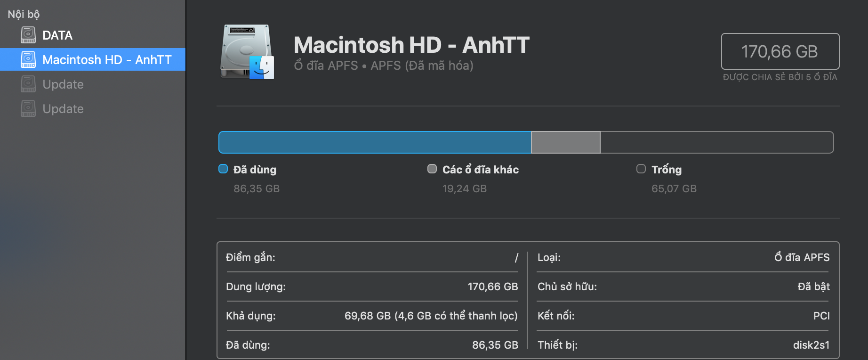
Task: Click the Macintosh HD - AnhTT main title
Action: [x=411, y=45]
